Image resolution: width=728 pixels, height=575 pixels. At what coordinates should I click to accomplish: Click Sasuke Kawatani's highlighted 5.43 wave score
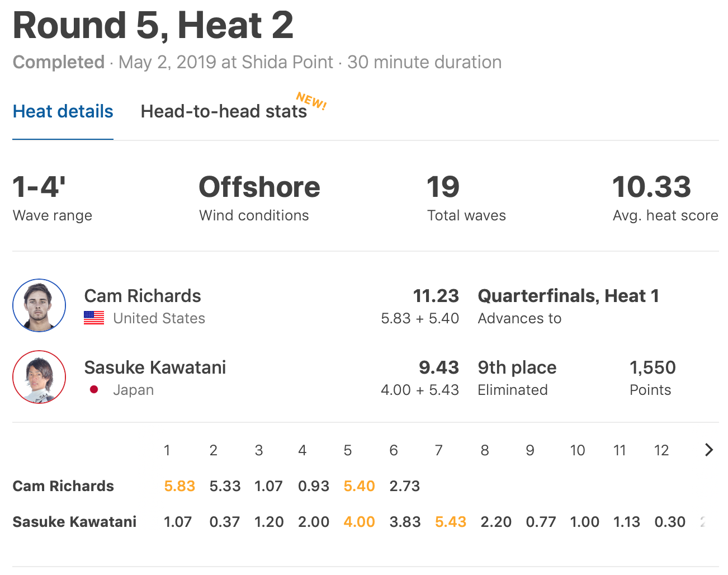pos(451,522)
